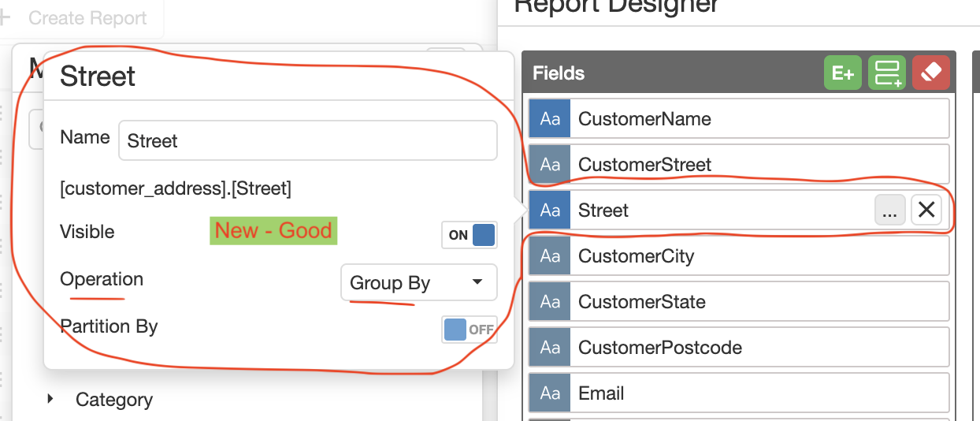Expand the Category tree node
This screenshot has width=980, height=421.
pyautogui.click(x=50, y=399)
